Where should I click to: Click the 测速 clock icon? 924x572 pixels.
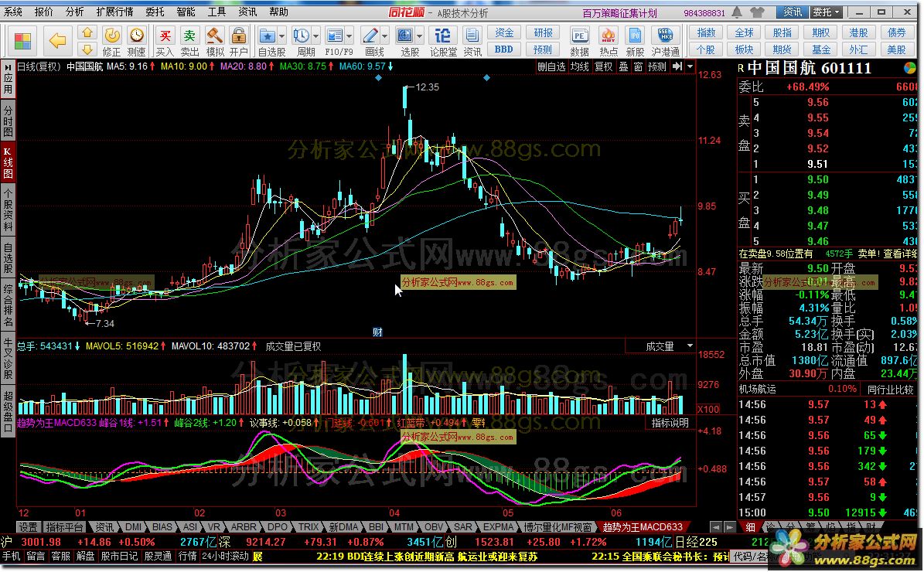pos(137,36)
